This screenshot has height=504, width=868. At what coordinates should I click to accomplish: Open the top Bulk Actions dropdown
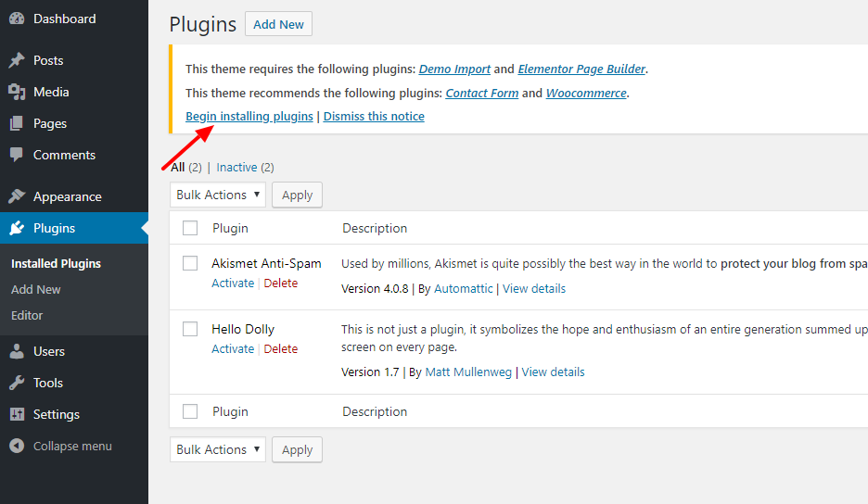[218, 195]
